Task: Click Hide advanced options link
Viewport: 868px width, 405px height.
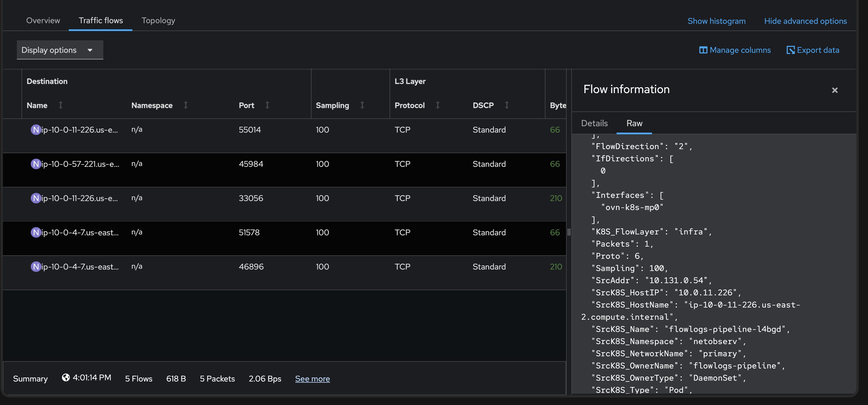Action: click(x=805, y=21)
